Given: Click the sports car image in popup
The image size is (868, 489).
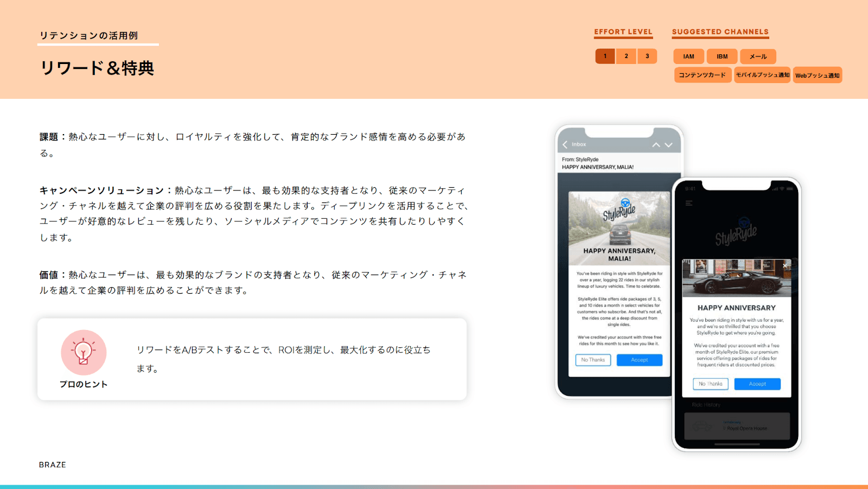Looking at the screenshot, I should pyautogui.click(x=736, y=278).
